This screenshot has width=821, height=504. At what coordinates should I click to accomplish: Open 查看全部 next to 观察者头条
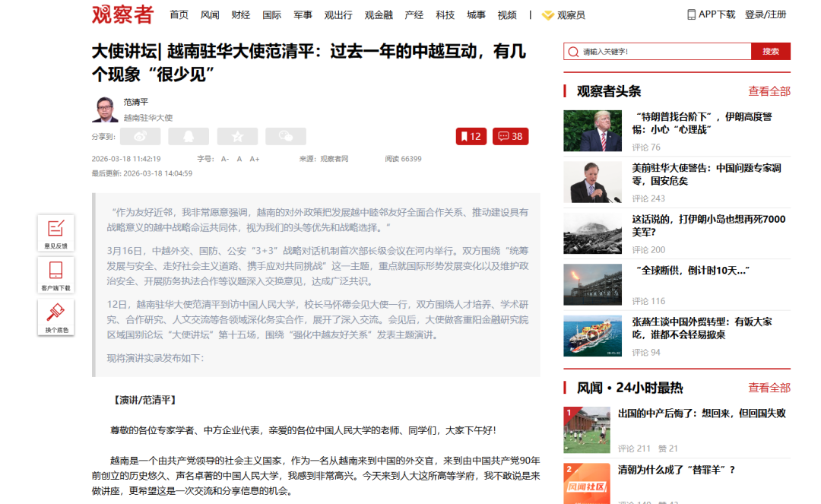[x=769, y=91]
